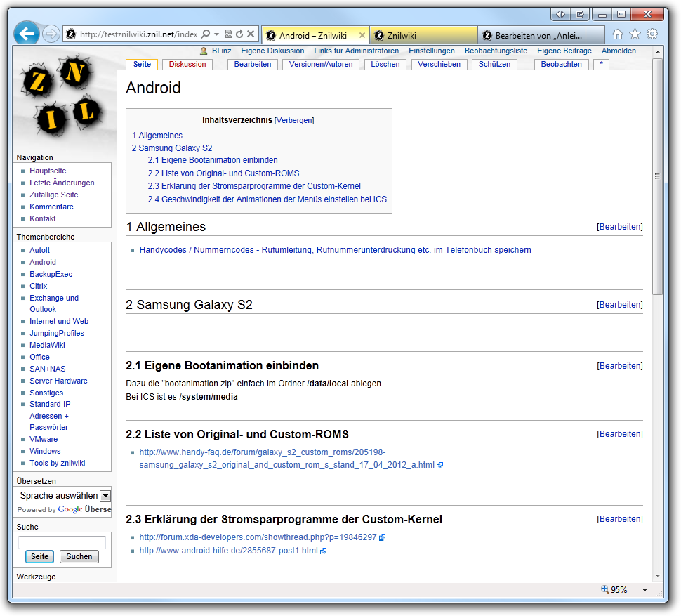
Task: Open the VMware link in Themenbereiche
Action: (44, 439)
